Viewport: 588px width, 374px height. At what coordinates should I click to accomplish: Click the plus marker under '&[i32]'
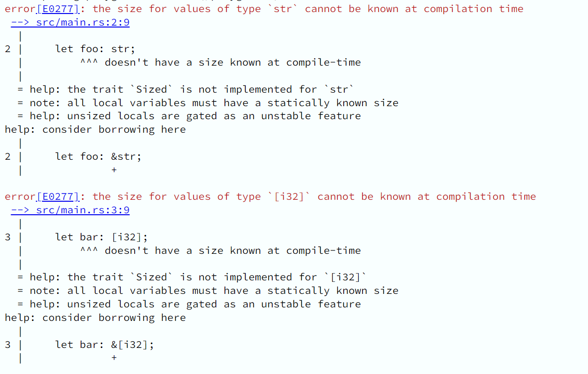[x=114, y=358]
